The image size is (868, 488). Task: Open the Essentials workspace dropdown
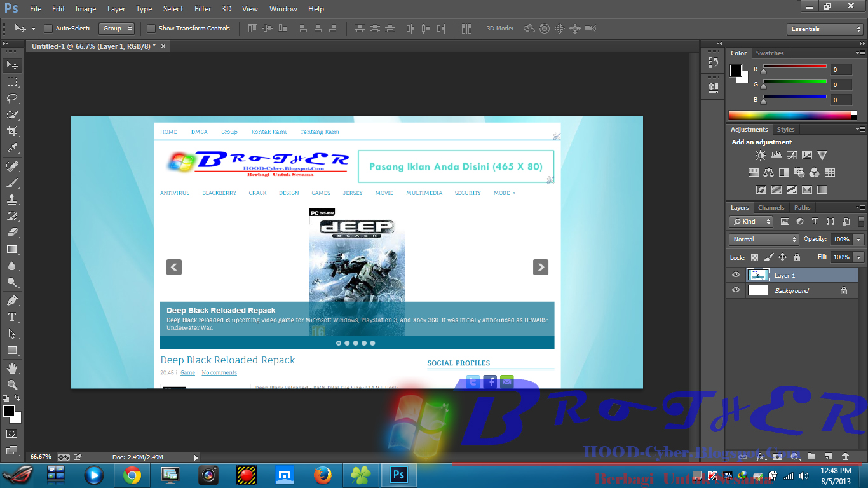click(x=824, y=29)
